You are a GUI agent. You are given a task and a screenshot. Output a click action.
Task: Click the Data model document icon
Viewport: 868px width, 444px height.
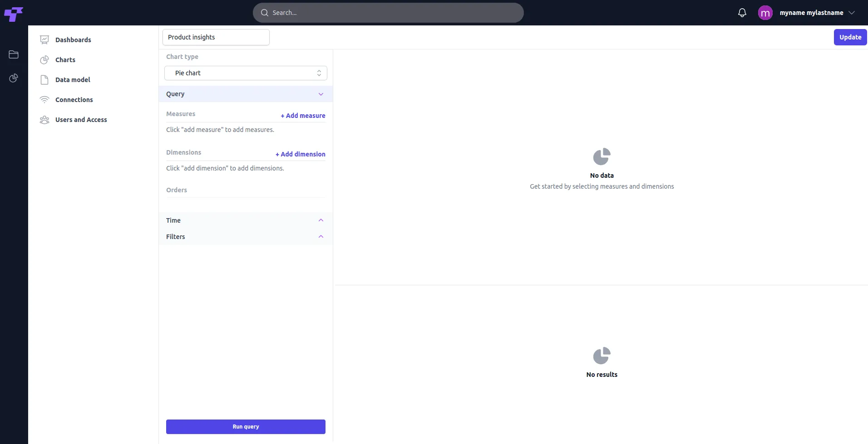[x=44, y=80]
